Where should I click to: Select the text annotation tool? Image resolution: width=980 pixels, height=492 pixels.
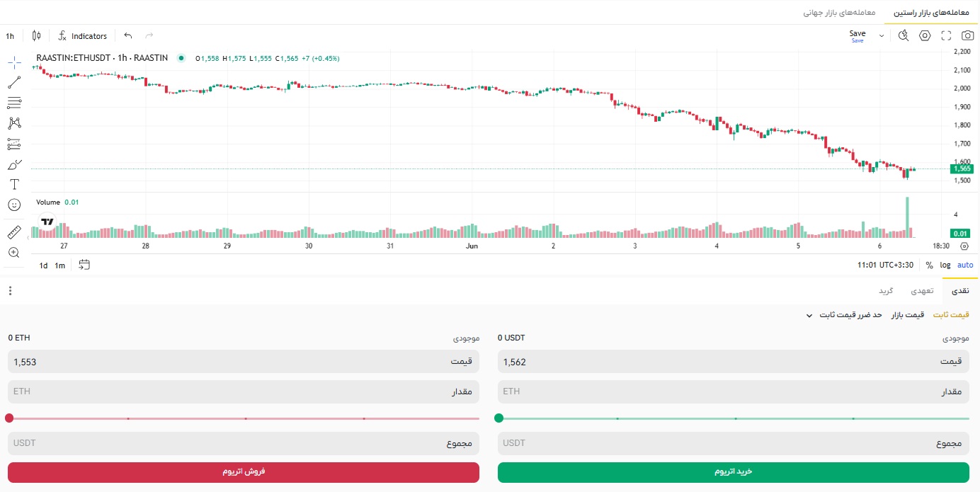coord(14,184)
